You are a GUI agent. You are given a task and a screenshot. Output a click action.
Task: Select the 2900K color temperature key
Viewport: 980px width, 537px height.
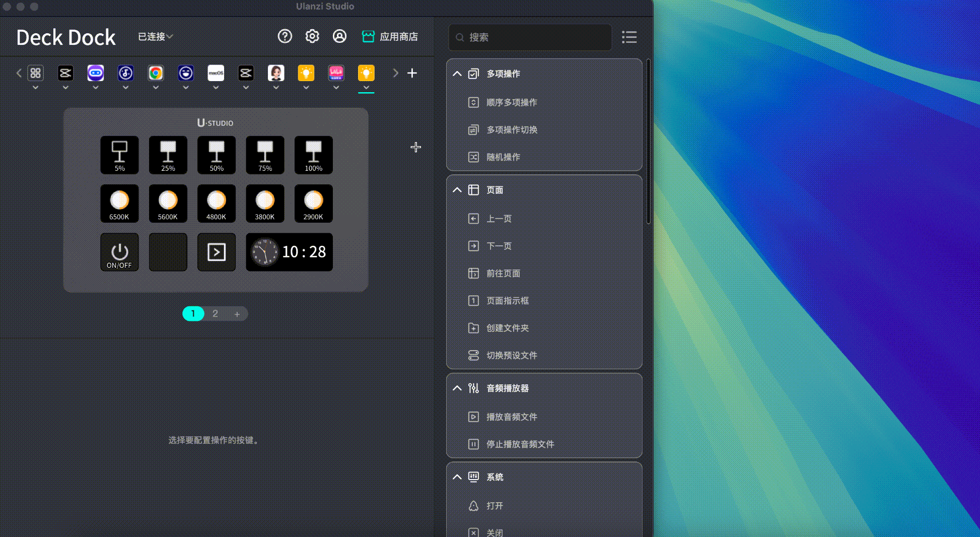pyautogui.click(x=313, y=204)
